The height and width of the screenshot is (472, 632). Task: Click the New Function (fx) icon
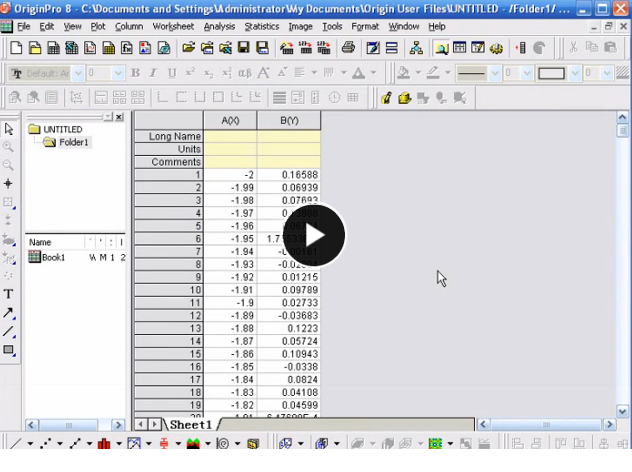click(x=127, y=48)
